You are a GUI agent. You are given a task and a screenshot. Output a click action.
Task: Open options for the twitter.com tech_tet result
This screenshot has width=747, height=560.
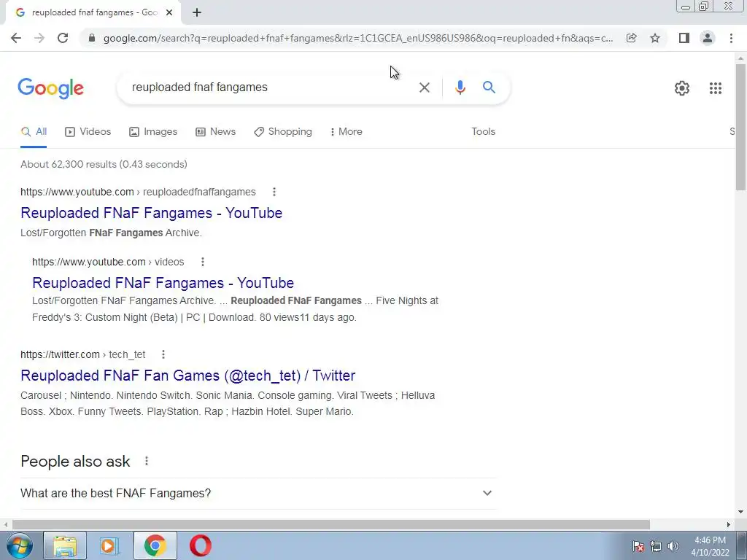pyautogui.click(x=163, y=354)
